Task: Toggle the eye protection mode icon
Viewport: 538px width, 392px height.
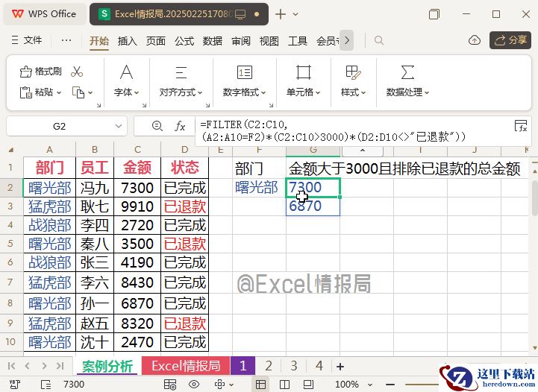Action: [194, 385]
